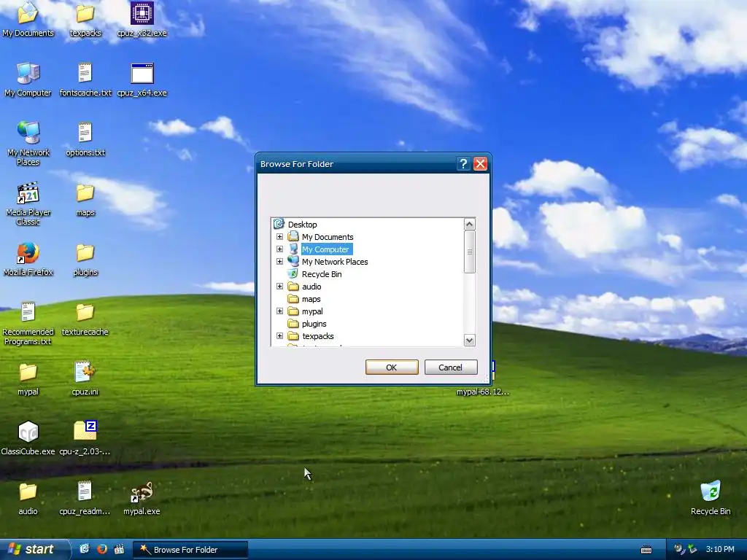This screenshot has height=560, width=747.
Task: Select audio folder in tree
Action: click(311, 286)
